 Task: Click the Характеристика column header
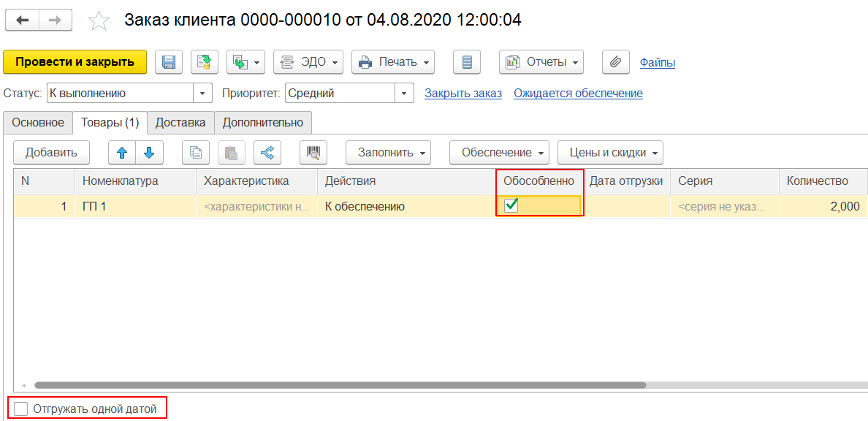click(x=257, y=181)
